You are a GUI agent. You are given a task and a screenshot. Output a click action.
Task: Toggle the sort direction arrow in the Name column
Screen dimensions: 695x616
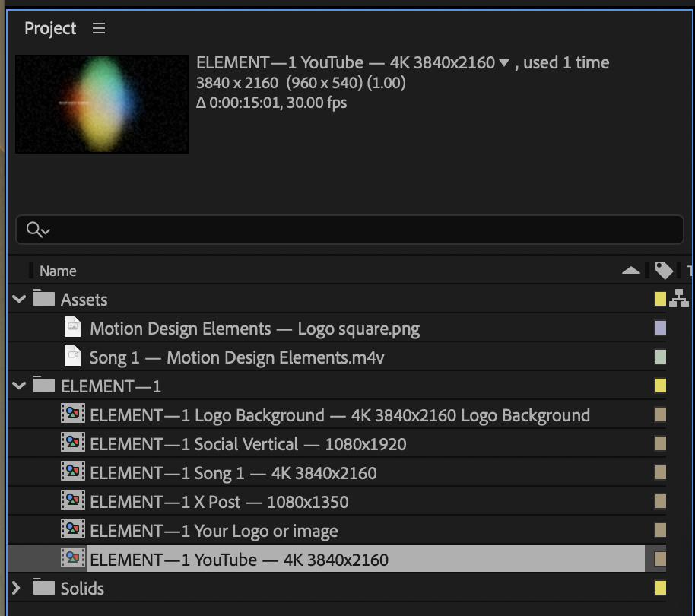tap(631, 270)
